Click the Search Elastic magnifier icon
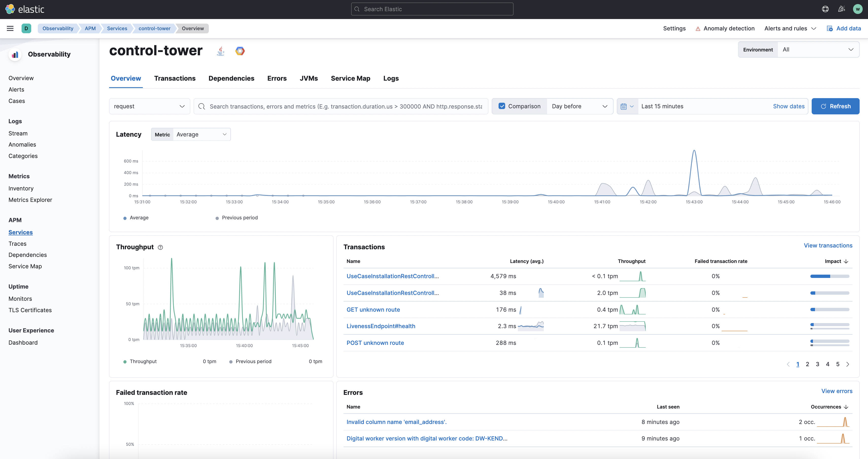Screen dimensions: 868x459 pyautogui.click(x=357, y=9)
